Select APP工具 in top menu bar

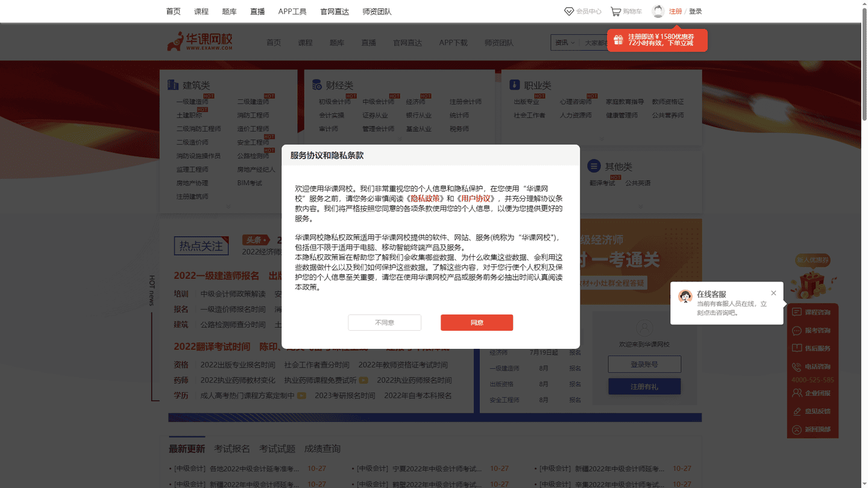(292, 11)
